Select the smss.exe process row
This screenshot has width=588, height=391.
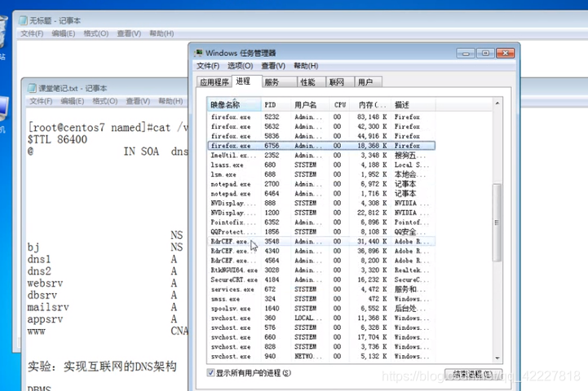pos(321,299)
